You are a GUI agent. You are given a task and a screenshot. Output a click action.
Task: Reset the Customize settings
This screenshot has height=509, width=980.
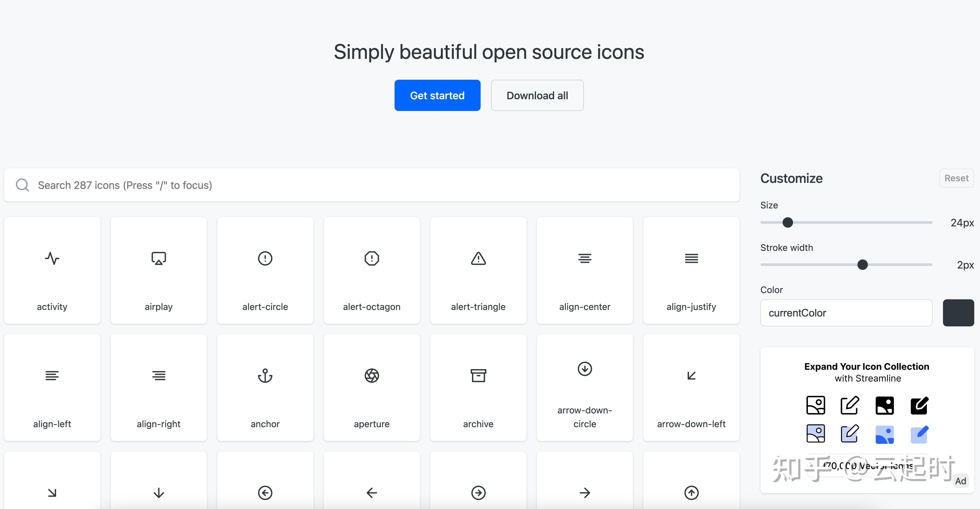956,178
